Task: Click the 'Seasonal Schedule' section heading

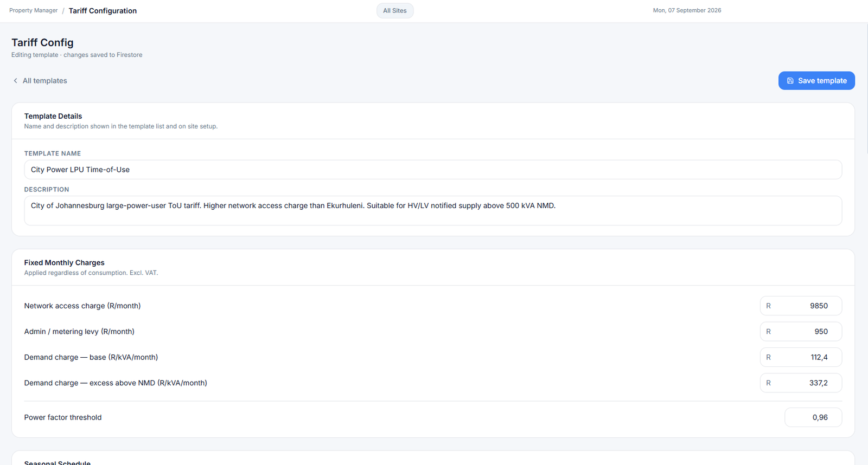Action: pos(58,462)
